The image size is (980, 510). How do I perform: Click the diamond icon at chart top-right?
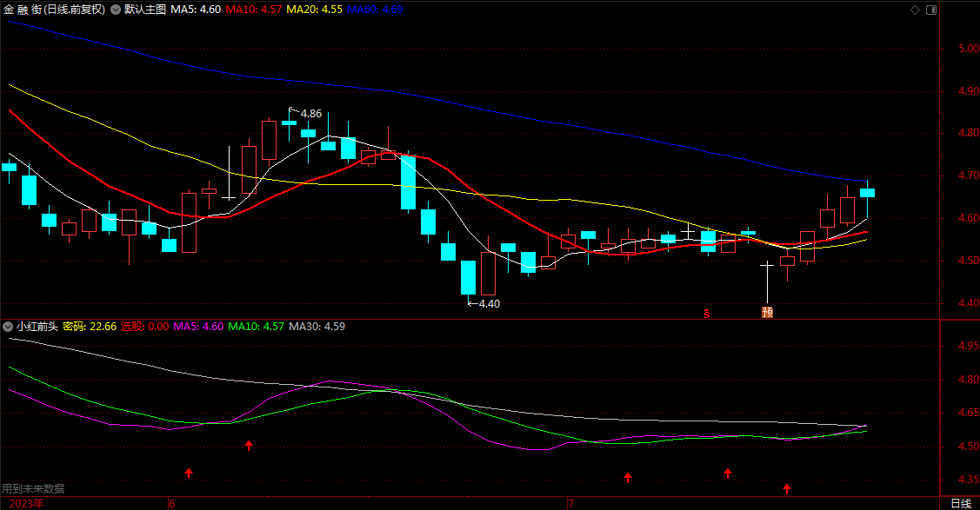(x=915, y=10)
